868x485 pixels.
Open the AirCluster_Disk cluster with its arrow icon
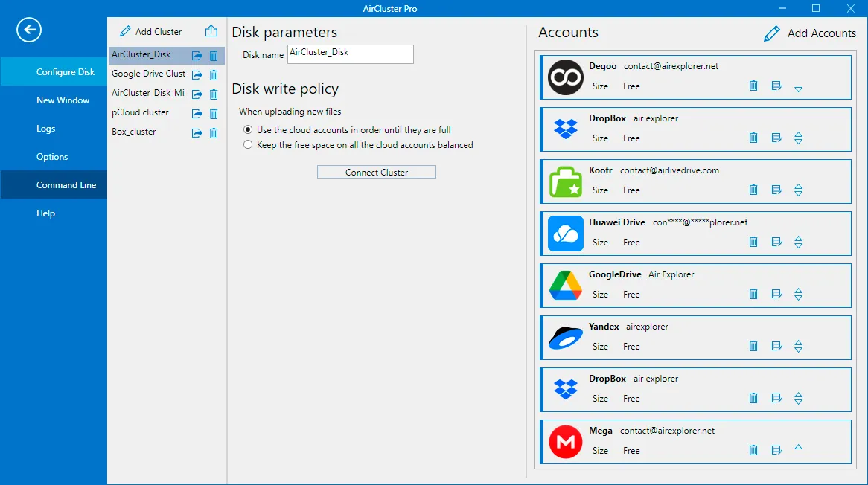(x=197, y=55)
